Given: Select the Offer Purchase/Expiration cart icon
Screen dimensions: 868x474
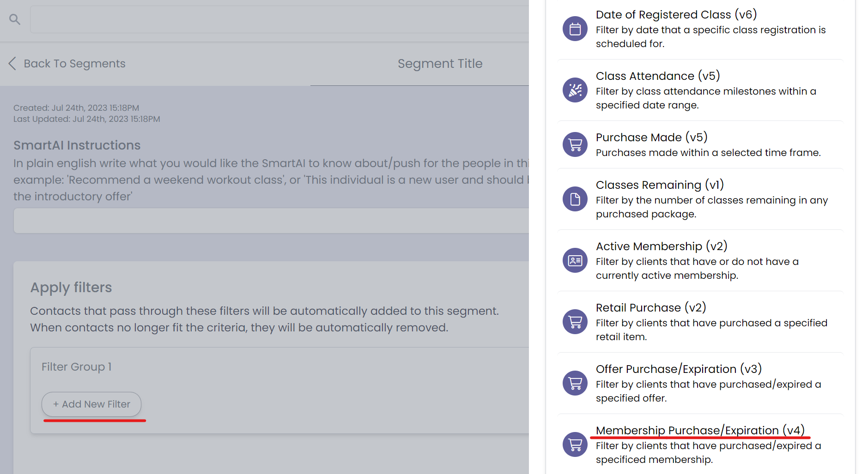Looking at the screenshot, I should pos(574,383).
